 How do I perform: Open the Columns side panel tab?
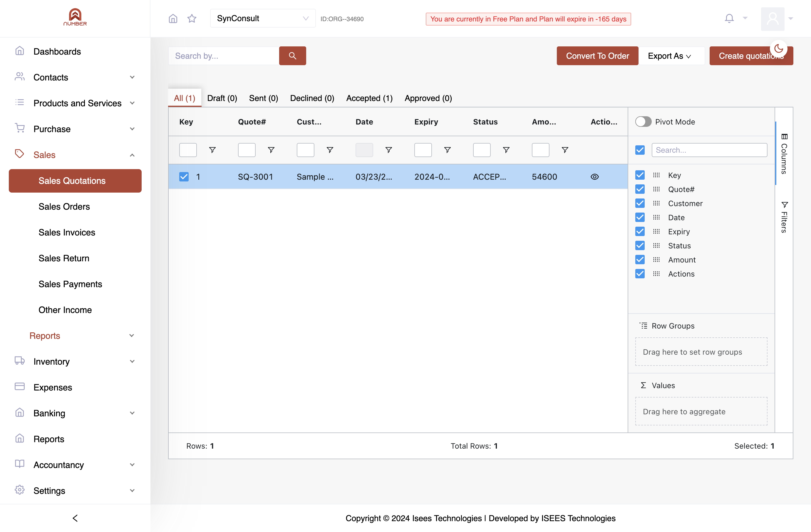[x=784, y=154]
